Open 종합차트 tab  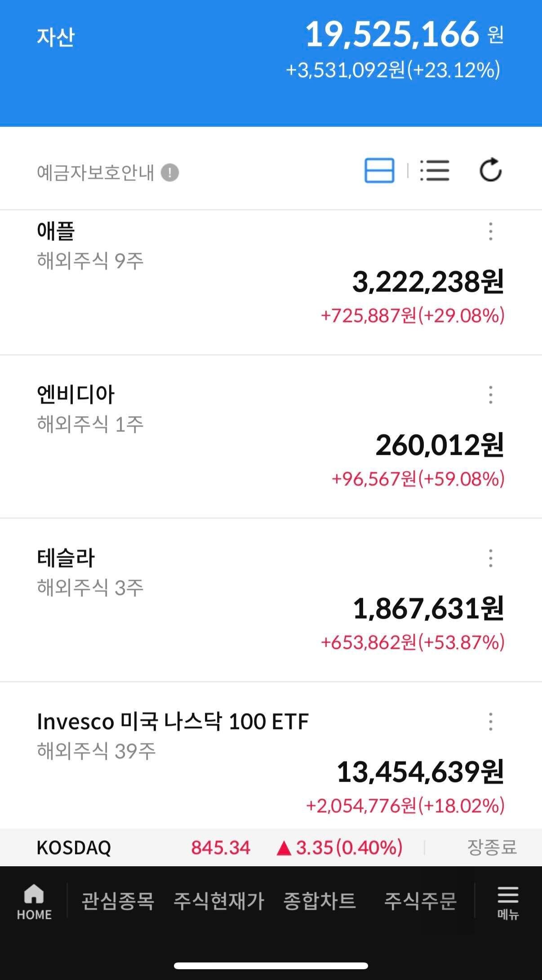[320, 901]
